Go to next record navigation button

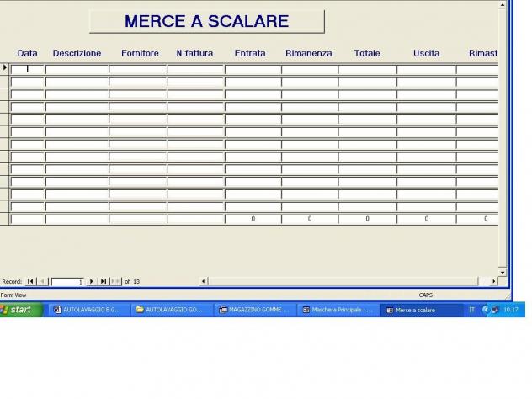91,281
